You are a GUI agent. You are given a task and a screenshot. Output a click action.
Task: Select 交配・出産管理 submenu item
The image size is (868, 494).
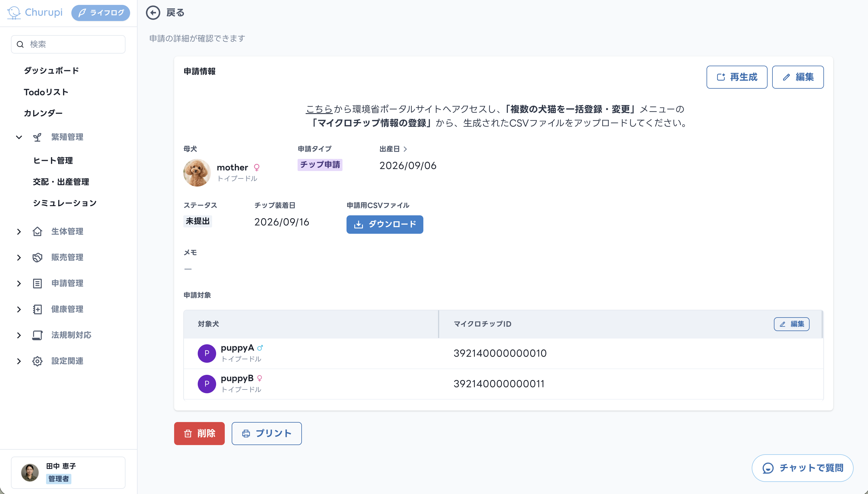61,182
